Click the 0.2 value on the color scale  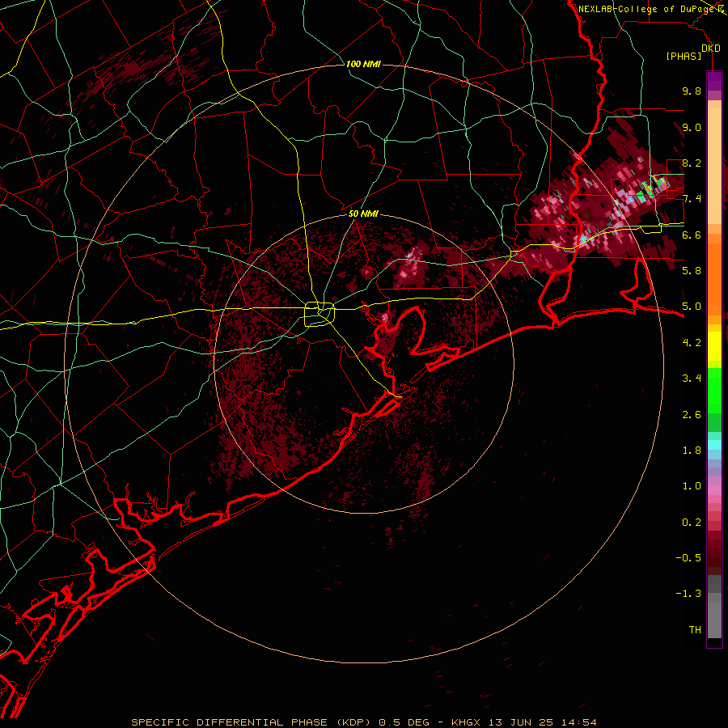click(692, 523)
